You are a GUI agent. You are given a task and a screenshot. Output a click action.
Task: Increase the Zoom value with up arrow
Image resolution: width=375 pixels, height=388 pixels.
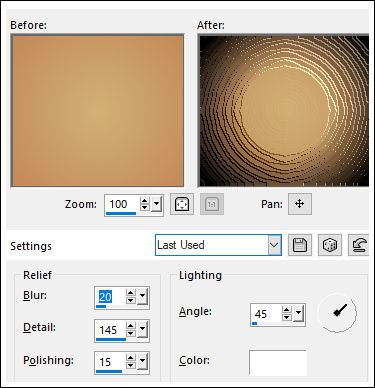(x=144, y=201)
